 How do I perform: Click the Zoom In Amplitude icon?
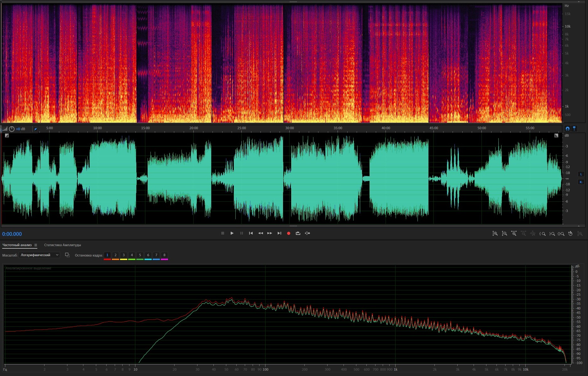(x=495, y=234)
